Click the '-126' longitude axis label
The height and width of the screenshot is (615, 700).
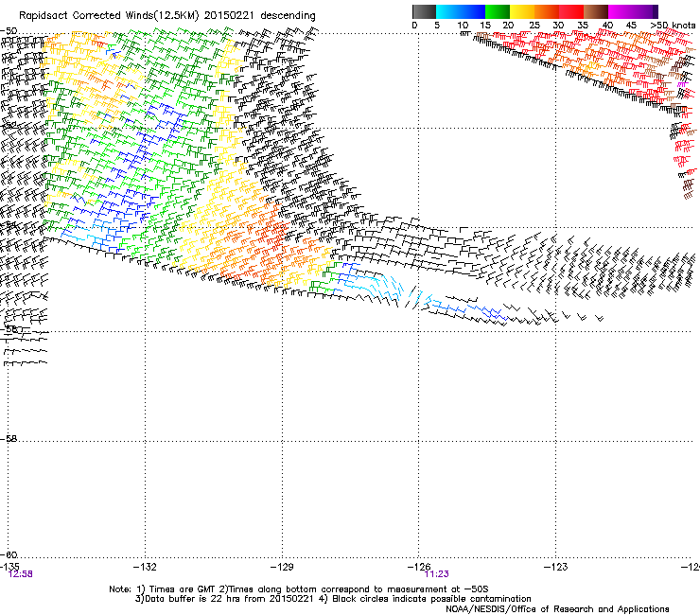419,567
